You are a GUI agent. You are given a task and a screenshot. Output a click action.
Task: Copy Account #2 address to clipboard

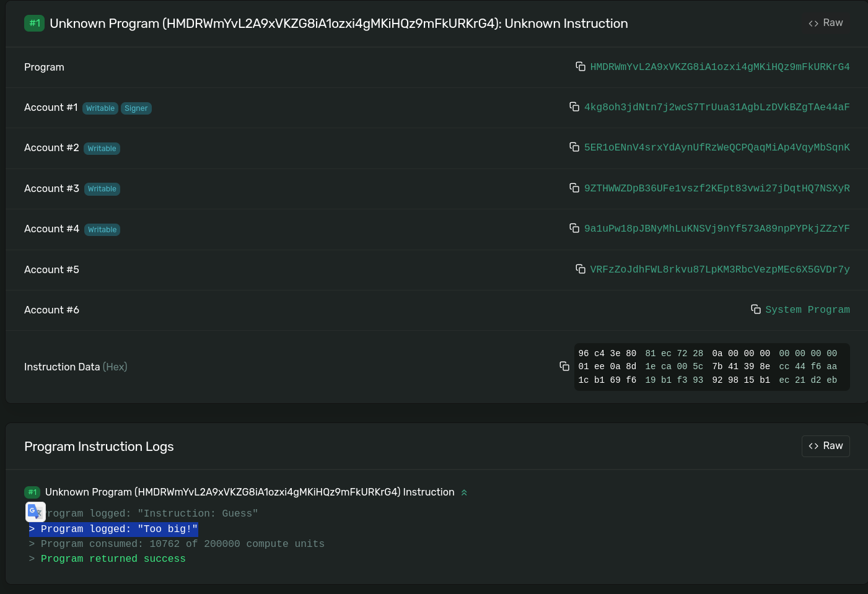(x=574, y=147)
